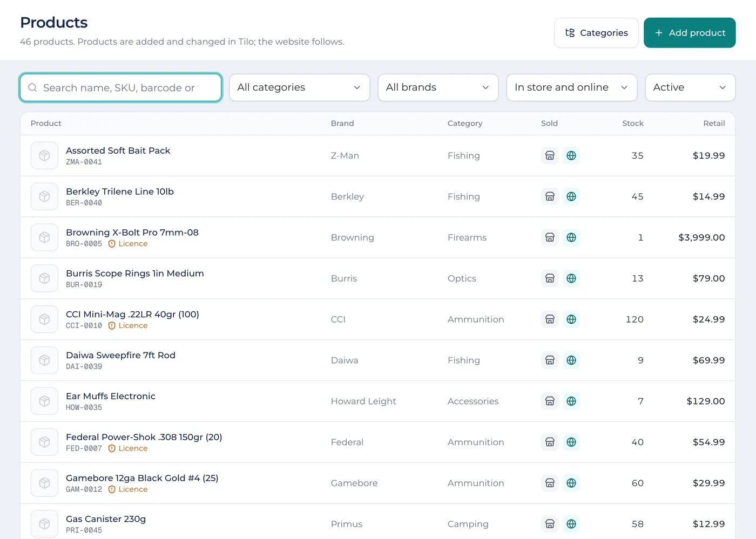Image resolution: width=756 pixels, height=539 pixels.
Task: Click the in-store icon for Assorted Soft Bait Pack
Action: coord(550,155)
